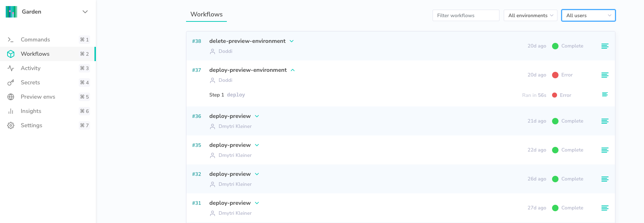Collapse the deploy-preview-environment workflow #37
Viewport: 644px width, 223px height.
[x=293, y=70]
